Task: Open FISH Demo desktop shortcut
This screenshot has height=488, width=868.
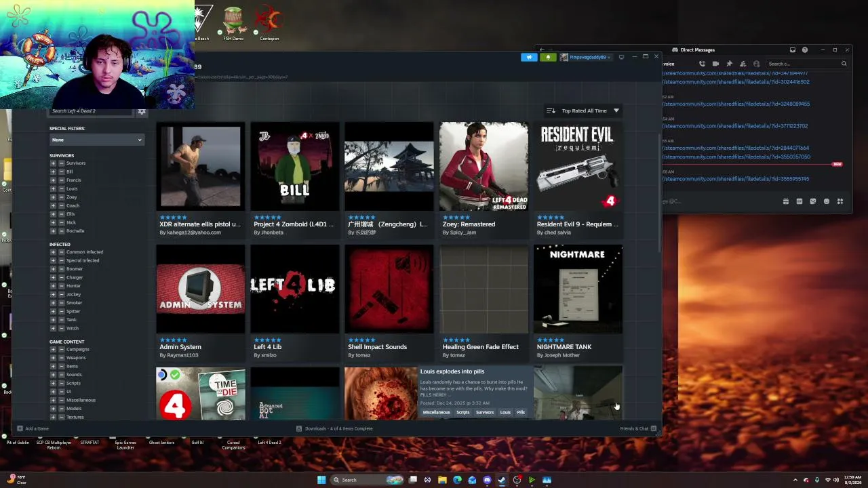Action: 233,23
